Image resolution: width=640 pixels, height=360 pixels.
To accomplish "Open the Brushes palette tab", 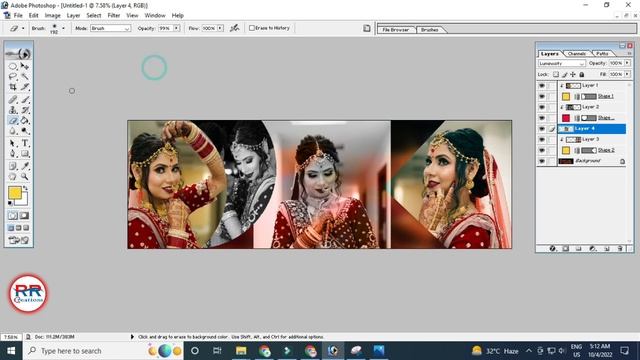I will (x=429, y=30).
